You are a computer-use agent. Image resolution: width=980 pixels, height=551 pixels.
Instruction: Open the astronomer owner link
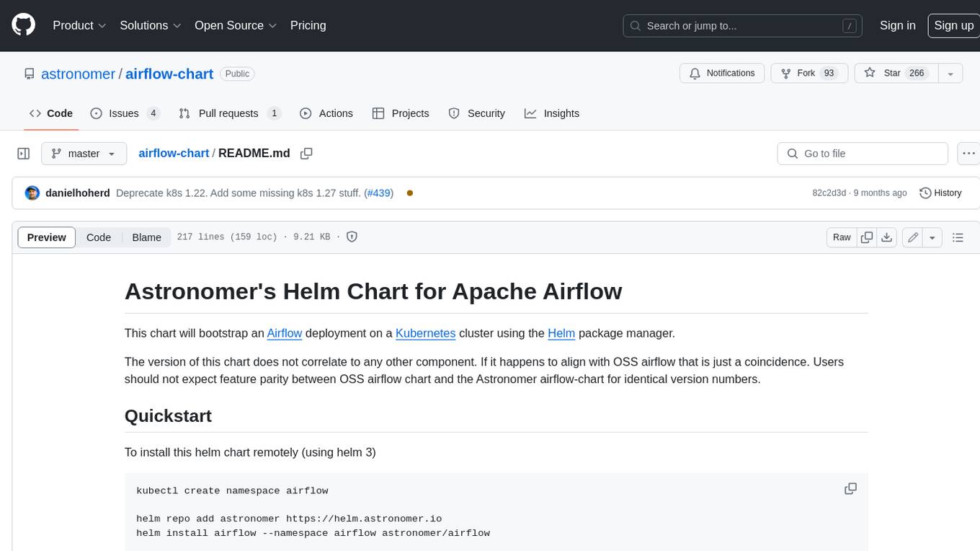pyautogui.click(x=78, y=74)
